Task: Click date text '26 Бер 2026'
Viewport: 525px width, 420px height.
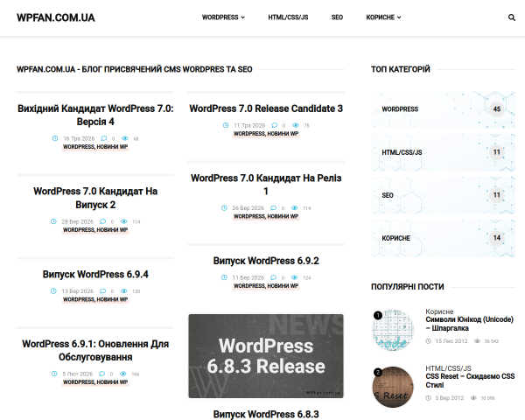Action: (248, 208)
